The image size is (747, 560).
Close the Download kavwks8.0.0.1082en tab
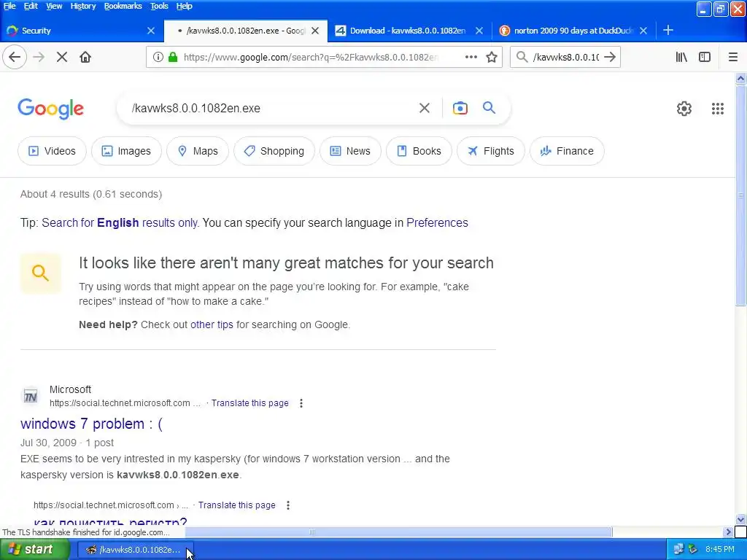point(479,31)
